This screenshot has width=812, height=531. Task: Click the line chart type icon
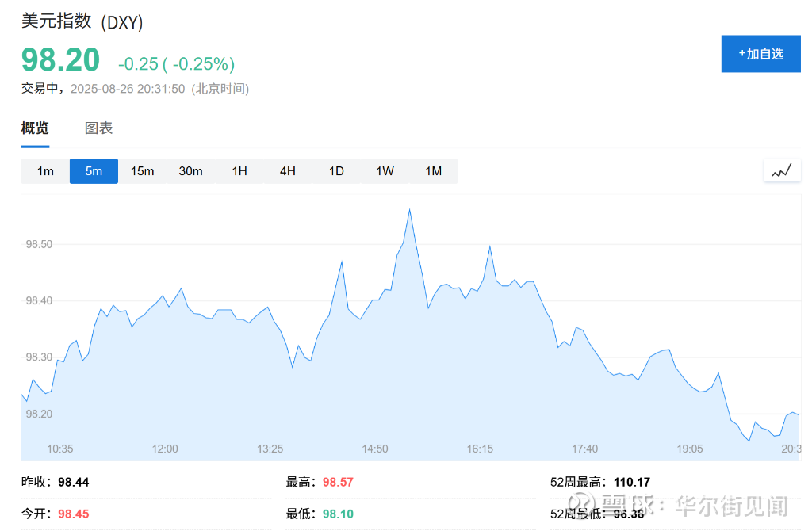point(782,170)
